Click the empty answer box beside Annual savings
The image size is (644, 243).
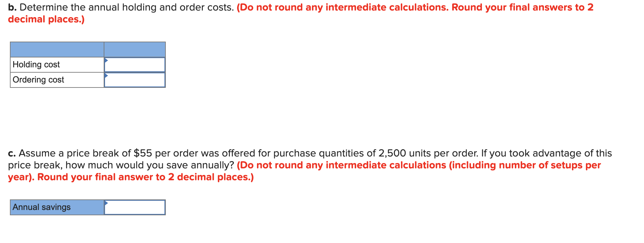[135, 207]
